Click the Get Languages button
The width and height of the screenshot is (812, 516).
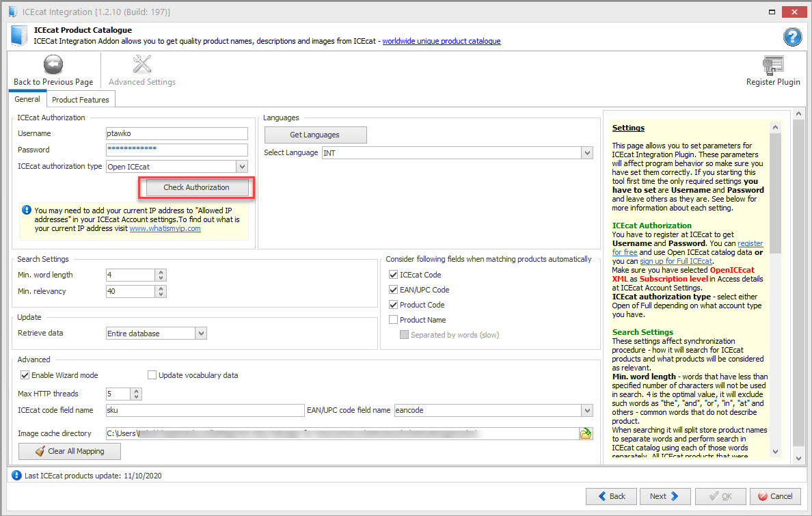click(x=315, y=135)
